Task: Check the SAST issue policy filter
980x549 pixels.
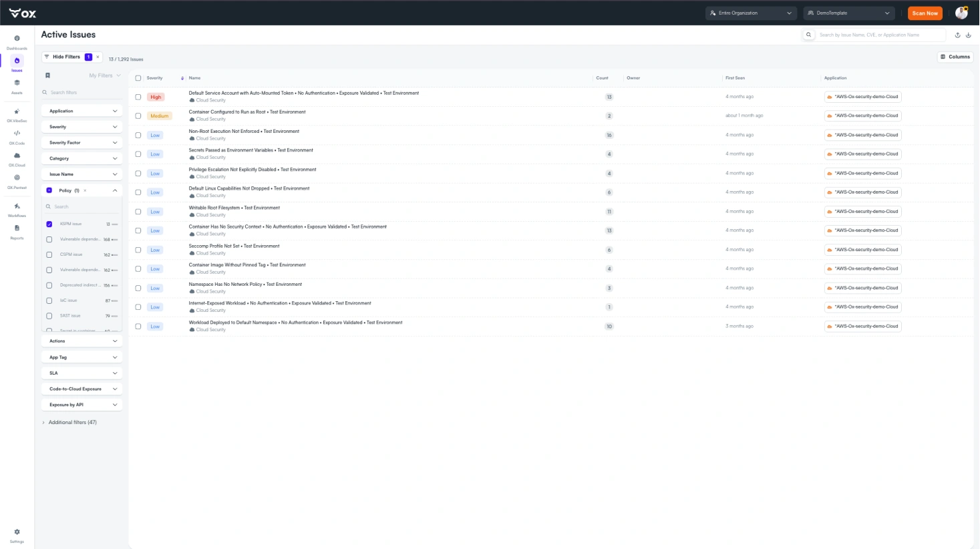Action: (49, 316)
